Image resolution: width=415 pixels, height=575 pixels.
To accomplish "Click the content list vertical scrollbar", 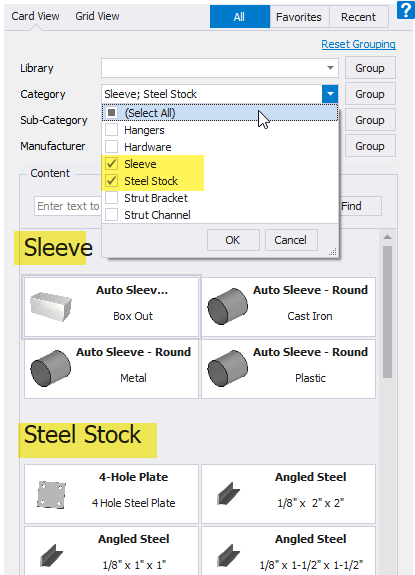I will [388, 312].
